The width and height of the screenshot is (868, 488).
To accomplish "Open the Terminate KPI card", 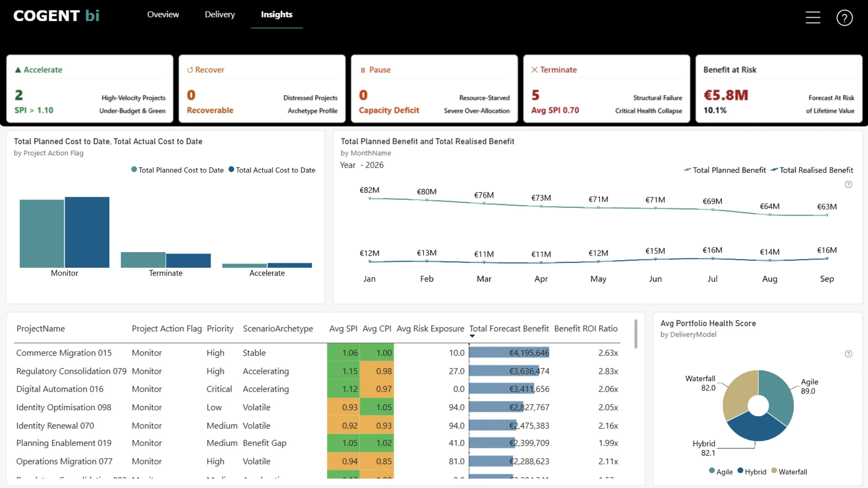I will 607,89.
